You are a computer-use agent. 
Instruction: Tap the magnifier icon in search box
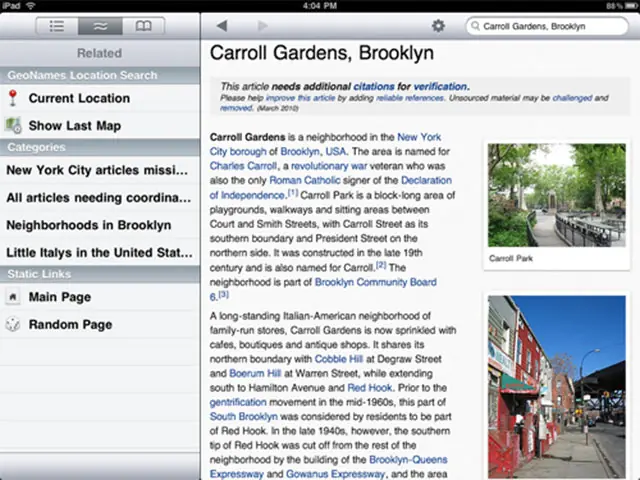[x=475, y=26]
